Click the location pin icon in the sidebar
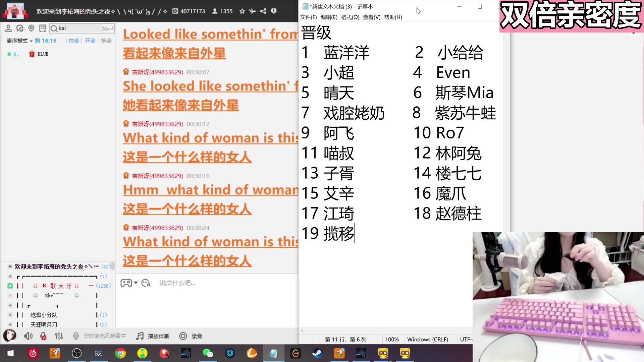The width and height of the screenshot is (644, 362). tap(32, 28)
